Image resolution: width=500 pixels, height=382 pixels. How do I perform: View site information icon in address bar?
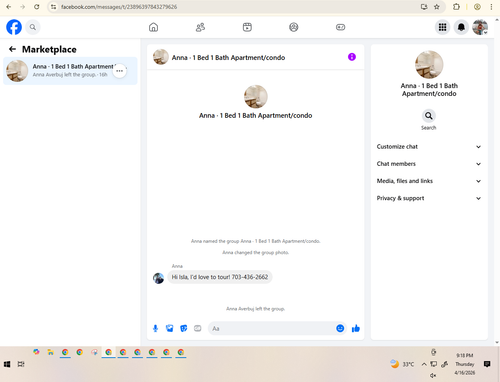[x=54, y=7]
